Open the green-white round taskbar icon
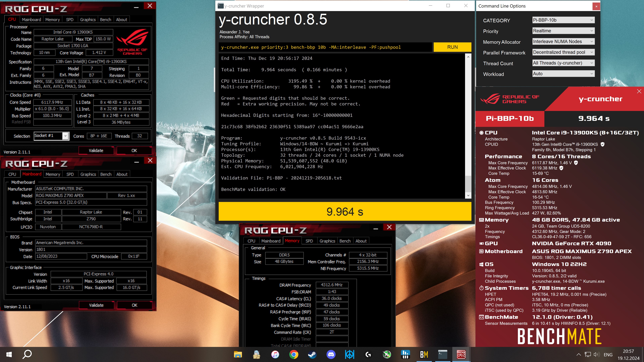 pyautogui.click(x=387, y=354)
